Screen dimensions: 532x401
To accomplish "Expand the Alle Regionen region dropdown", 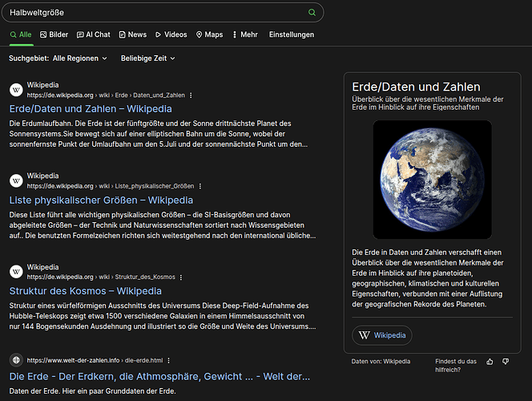I will [x=80, y=59].
